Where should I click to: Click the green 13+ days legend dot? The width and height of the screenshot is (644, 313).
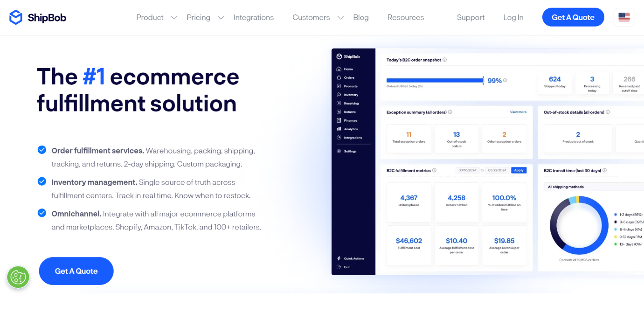click(616, 244)
